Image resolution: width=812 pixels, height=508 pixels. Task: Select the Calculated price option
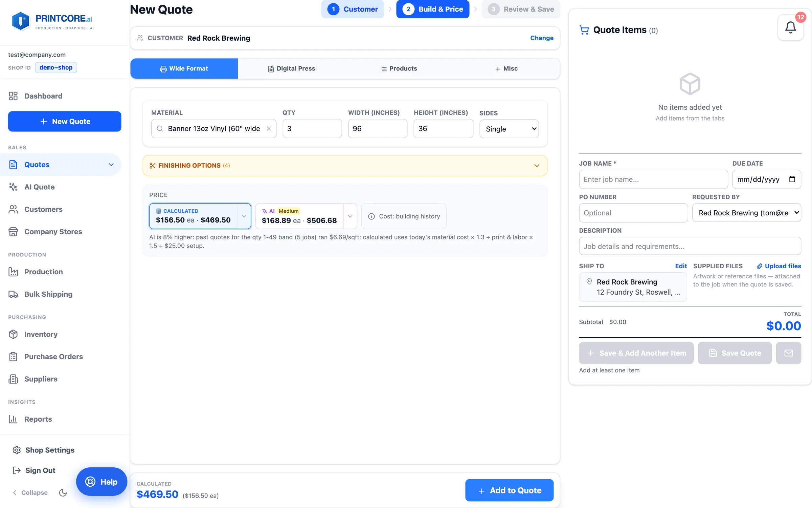click(x=193, y=216)
